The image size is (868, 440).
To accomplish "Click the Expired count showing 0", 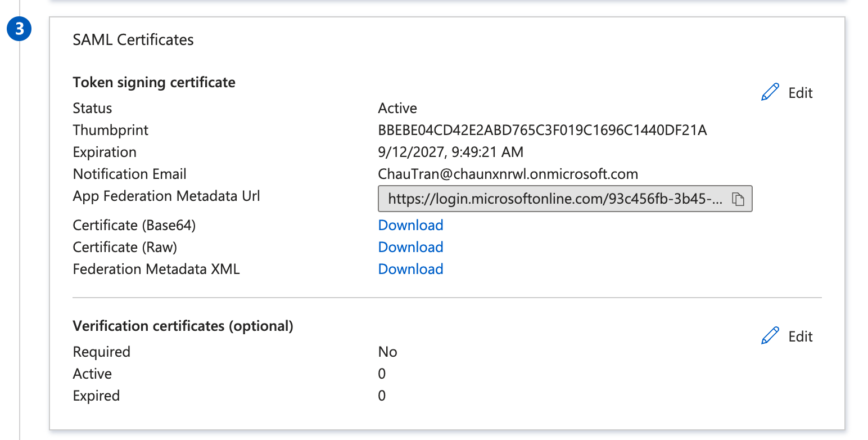I will click(382, 396).
